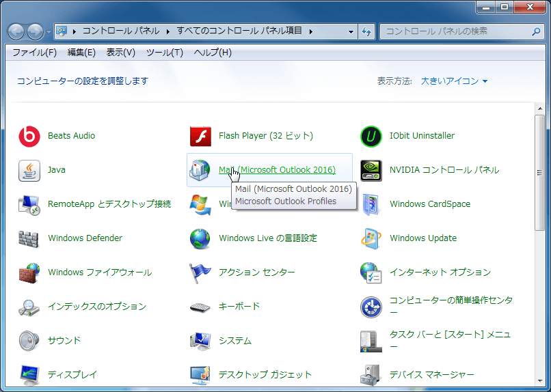This screenshot has height=392, width=551.
Task: Click the デバイス マネージャー link text
Action: pyautogui.click(x=431, y=375)
